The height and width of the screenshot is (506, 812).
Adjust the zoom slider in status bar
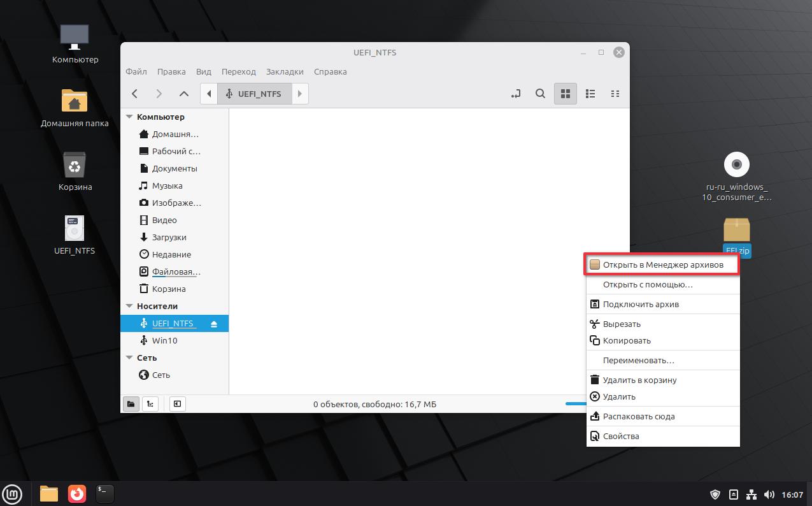click(x=576, y=403)
